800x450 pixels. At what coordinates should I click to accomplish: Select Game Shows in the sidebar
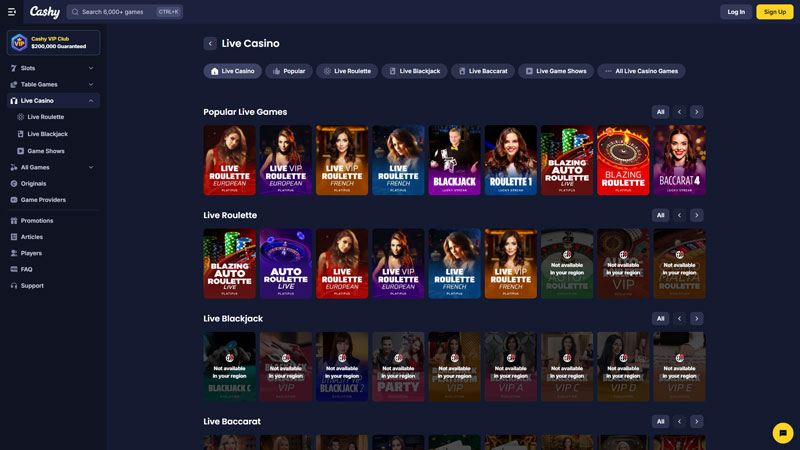[45, 151]
